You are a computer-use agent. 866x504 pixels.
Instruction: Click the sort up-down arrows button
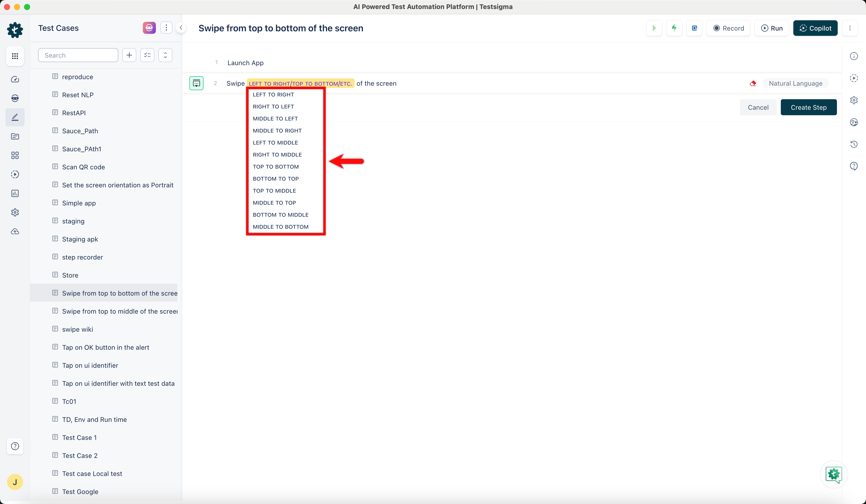pos(165,55)
